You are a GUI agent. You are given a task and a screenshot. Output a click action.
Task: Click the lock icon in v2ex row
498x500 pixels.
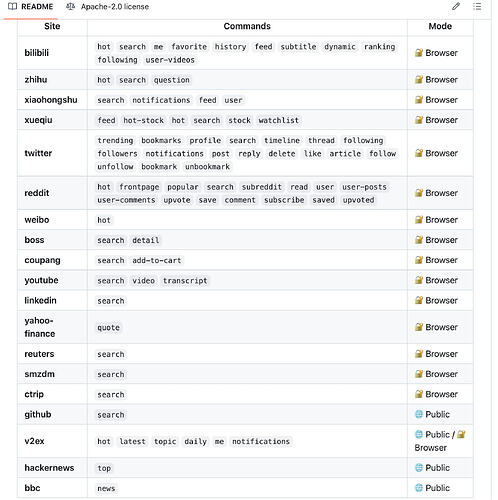(x=461, y=434)
